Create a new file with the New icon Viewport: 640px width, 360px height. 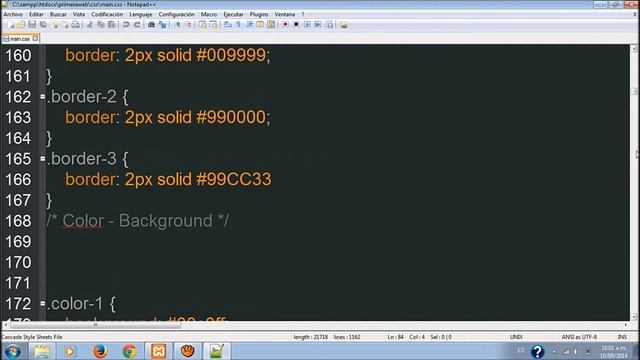(x=11, y=25)
